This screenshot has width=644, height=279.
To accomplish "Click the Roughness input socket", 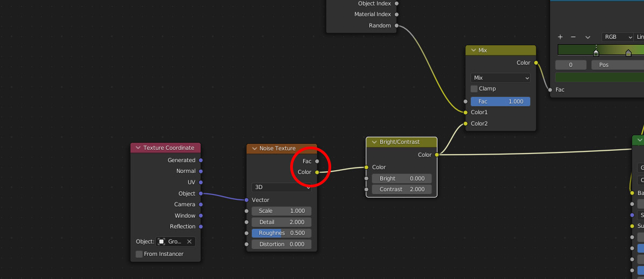I will (246, 233).
